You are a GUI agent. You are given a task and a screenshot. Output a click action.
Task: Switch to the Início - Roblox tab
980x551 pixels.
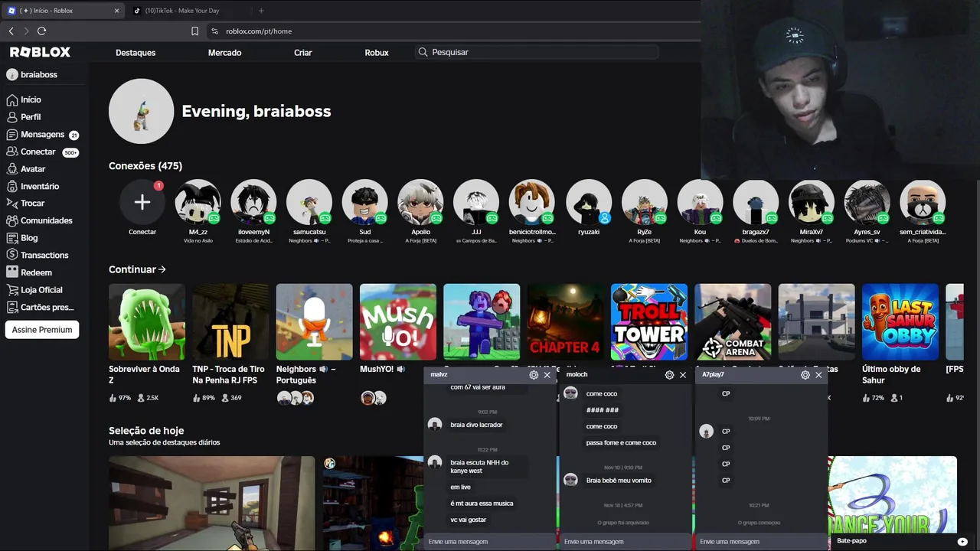click(x=63, y=11)
